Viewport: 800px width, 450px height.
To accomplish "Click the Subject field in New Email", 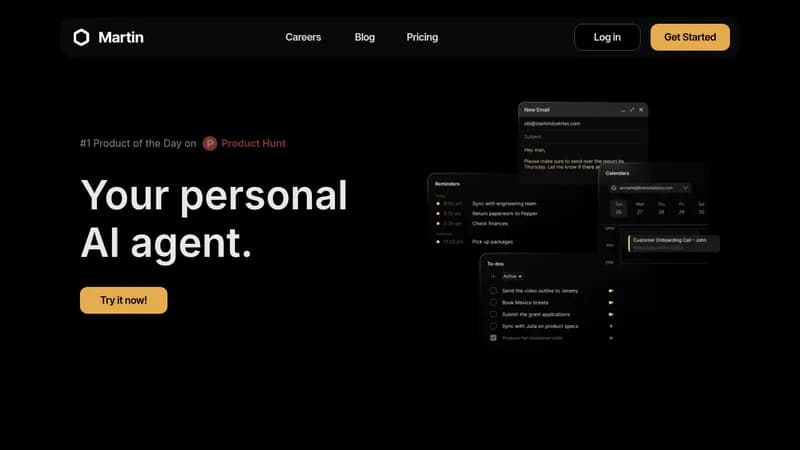I will [x=583, y=137].
